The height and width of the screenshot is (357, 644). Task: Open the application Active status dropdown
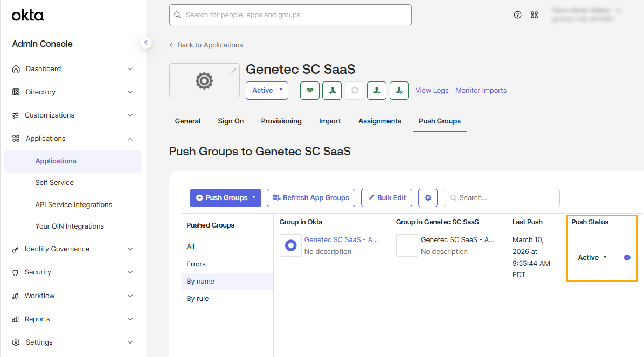[x=267, y=91]
